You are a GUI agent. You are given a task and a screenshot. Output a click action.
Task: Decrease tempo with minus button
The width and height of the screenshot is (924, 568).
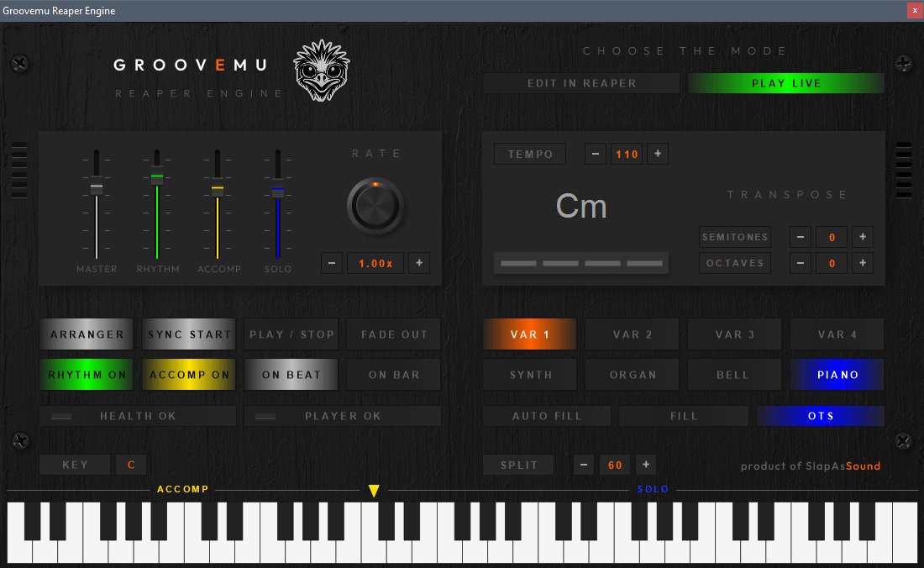coord(596,154)
